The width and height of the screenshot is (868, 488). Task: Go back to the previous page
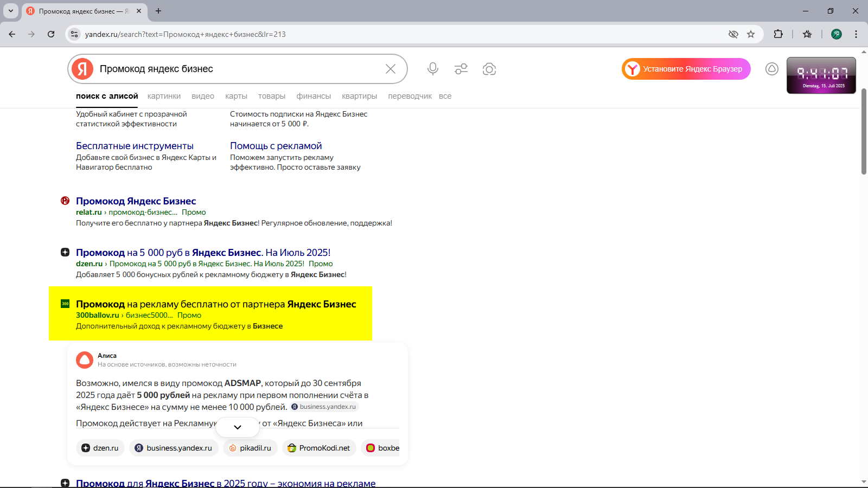12,34
